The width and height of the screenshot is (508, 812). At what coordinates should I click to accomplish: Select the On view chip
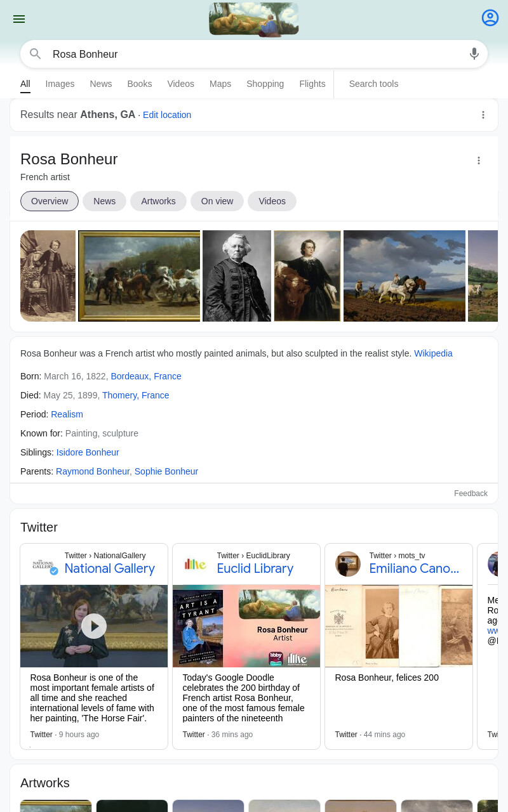pyautogui.click(x=217, y=201)
